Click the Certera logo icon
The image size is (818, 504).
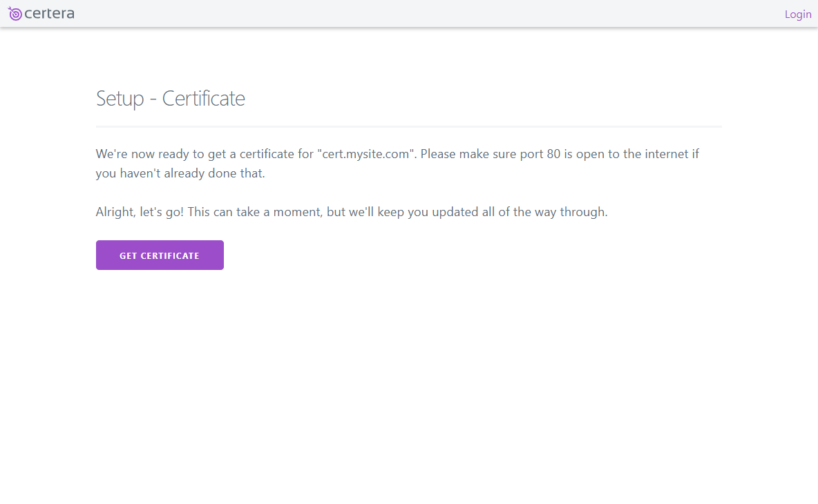tap(15, 14)
